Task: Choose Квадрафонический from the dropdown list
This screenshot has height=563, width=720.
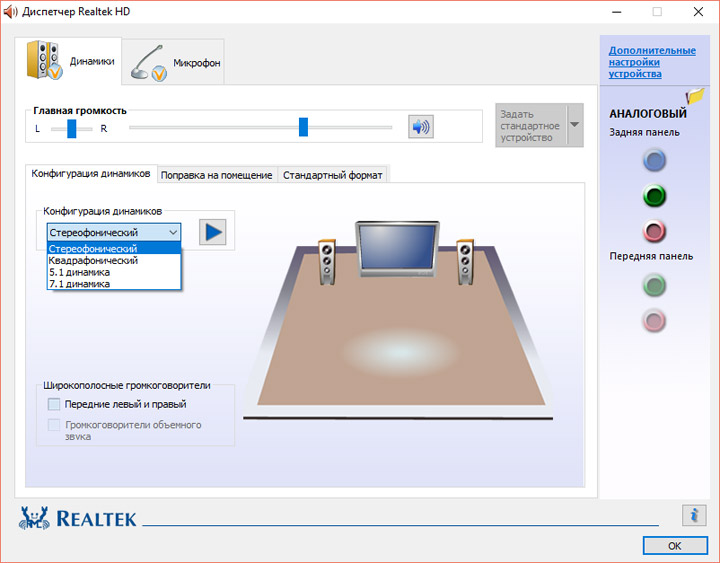Action: click(x=114, y=260)
